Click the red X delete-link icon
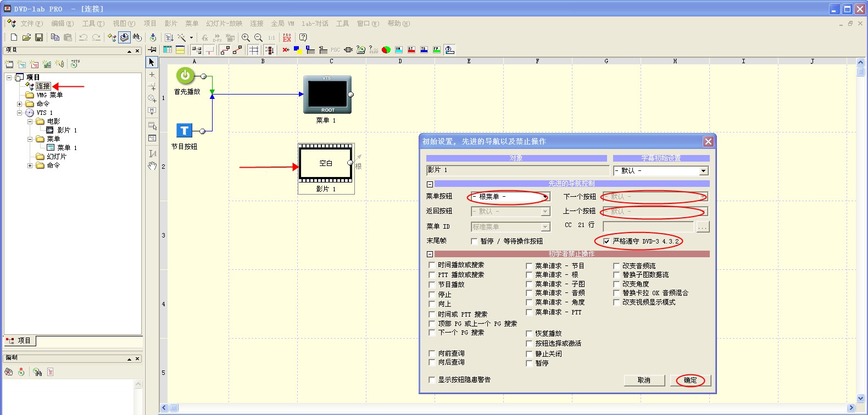Viewport: 868px width, 415px height. [x=286, y=49]
